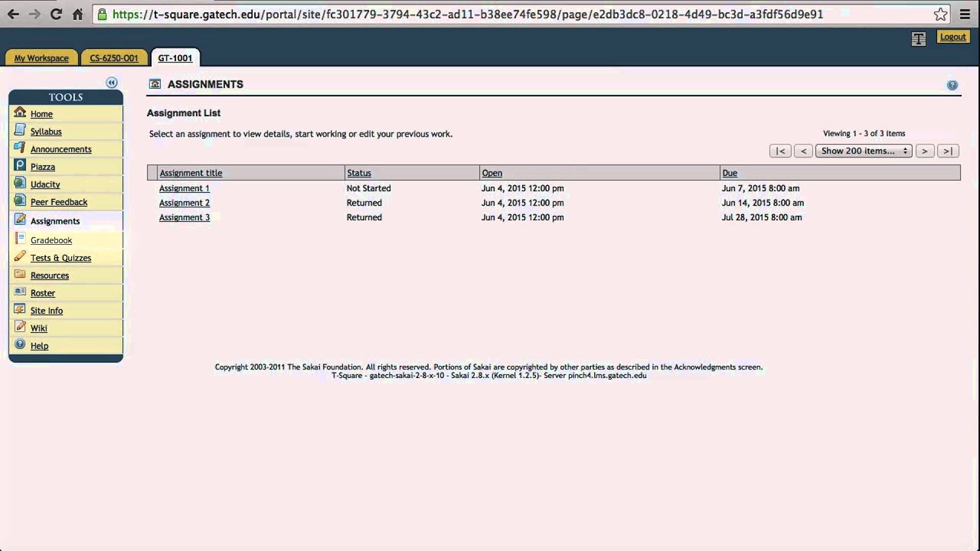Open Resources tool link
The image size is (980, 551).
click(x=50, y=275)
